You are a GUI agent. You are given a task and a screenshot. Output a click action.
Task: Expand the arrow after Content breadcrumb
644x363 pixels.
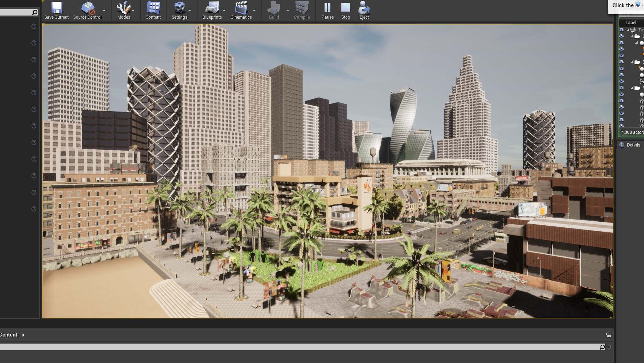pyautogui.click(x=23, y=335)
